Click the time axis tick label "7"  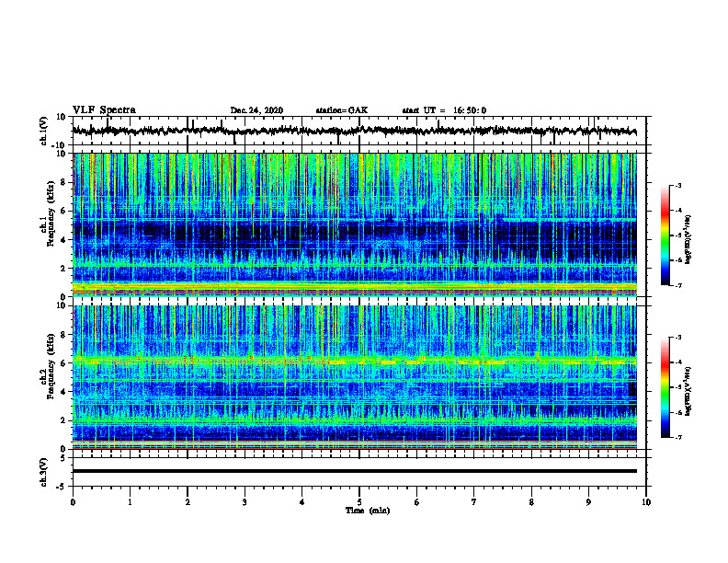coord(474,502)
